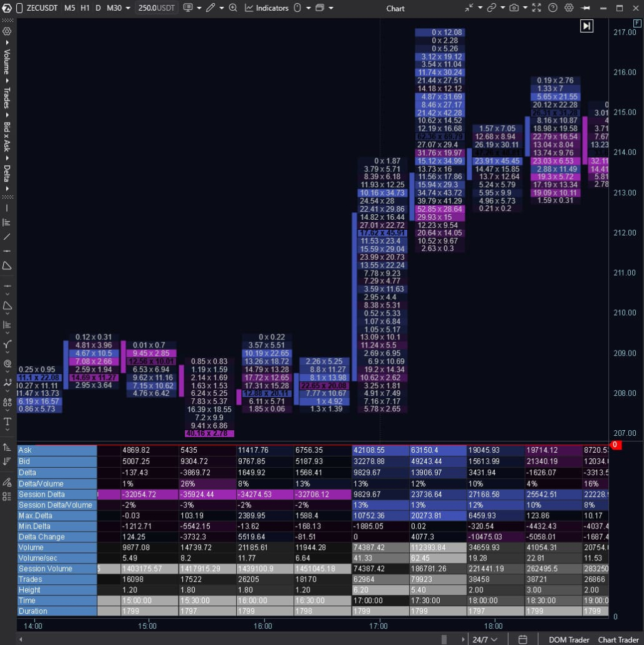Click the scroll-to-latest bar arrow icon
This screenshot has width=644, height=645.
click(x=586, y=26)
